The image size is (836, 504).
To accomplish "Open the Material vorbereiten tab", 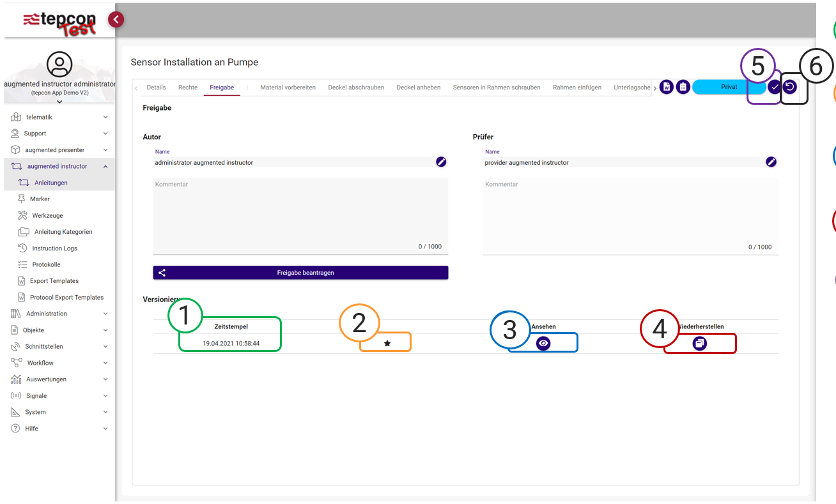I will pyautogui.click(x=288, y=88).
